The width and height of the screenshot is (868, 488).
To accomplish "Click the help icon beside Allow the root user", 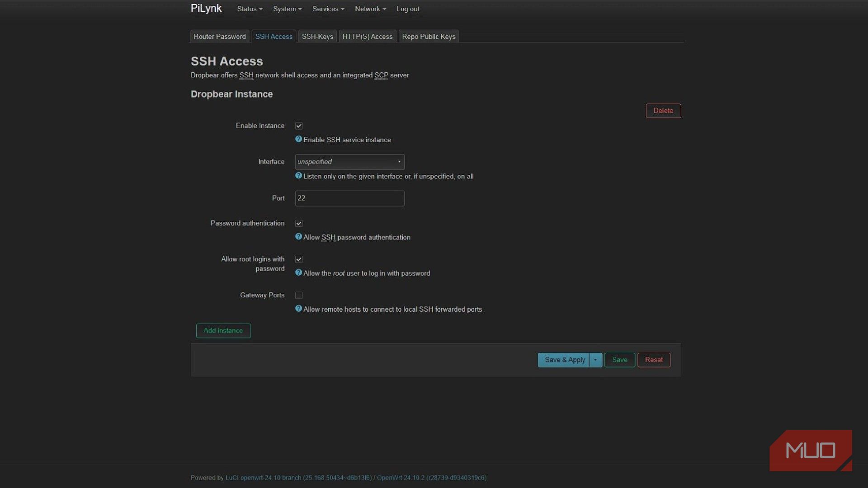I will pos(298,272).
